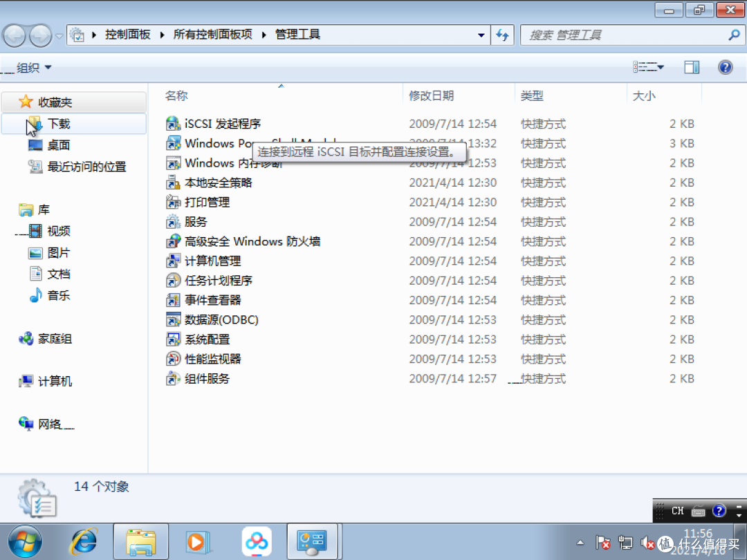This screenshot has height=560, width=747.
Task: Click the language bar help icon
Action: point(719,511)
